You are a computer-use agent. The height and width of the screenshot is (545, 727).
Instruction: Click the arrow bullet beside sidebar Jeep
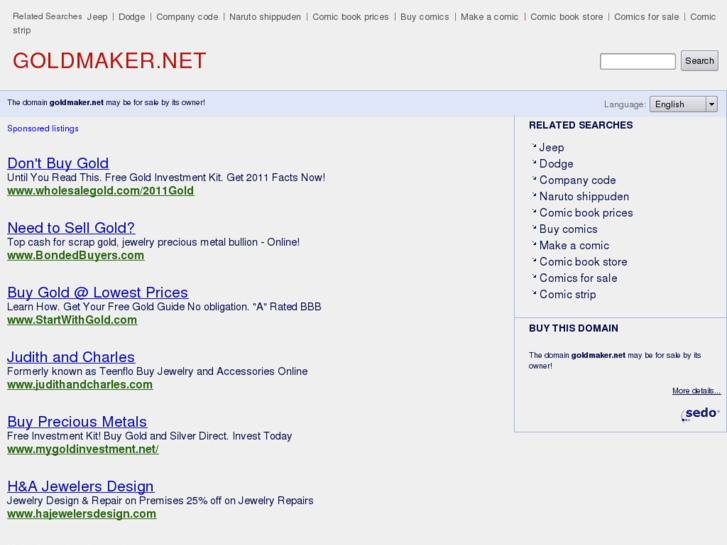point(534,146)
